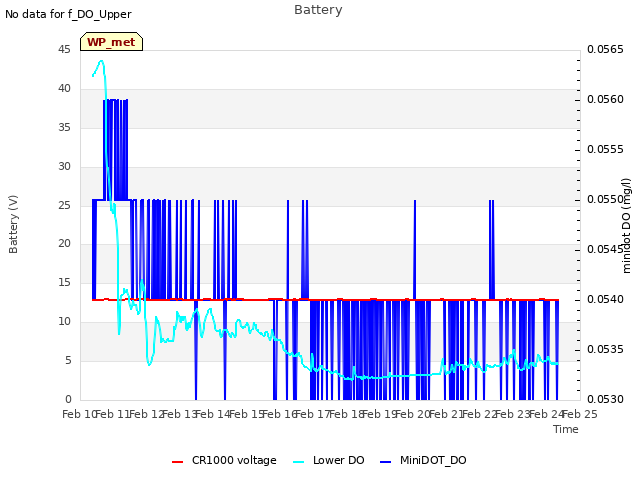Image resolution: width=640 pixels, height=480 pixels.
Task: Click the Battery chart title
Action: point(318,10)
